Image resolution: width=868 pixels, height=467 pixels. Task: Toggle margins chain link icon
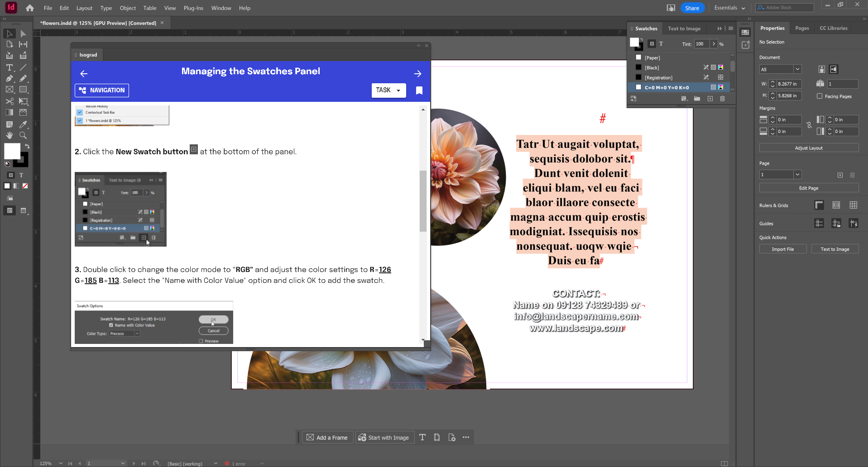809,125
